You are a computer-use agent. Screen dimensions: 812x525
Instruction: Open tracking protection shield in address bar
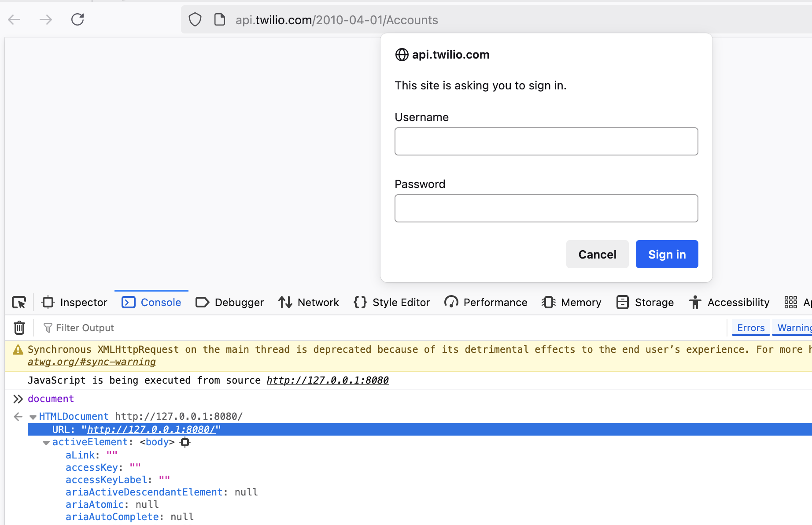[194, 19]
